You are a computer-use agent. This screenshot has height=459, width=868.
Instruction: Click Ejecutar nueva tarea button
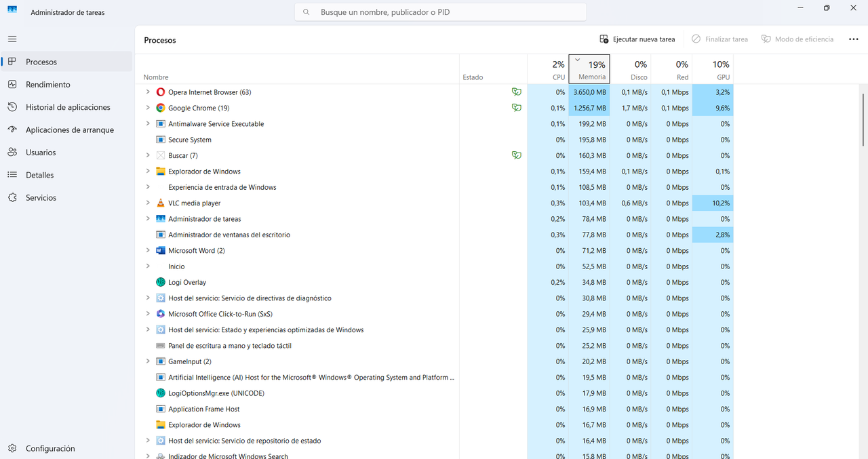coord(637,39)
